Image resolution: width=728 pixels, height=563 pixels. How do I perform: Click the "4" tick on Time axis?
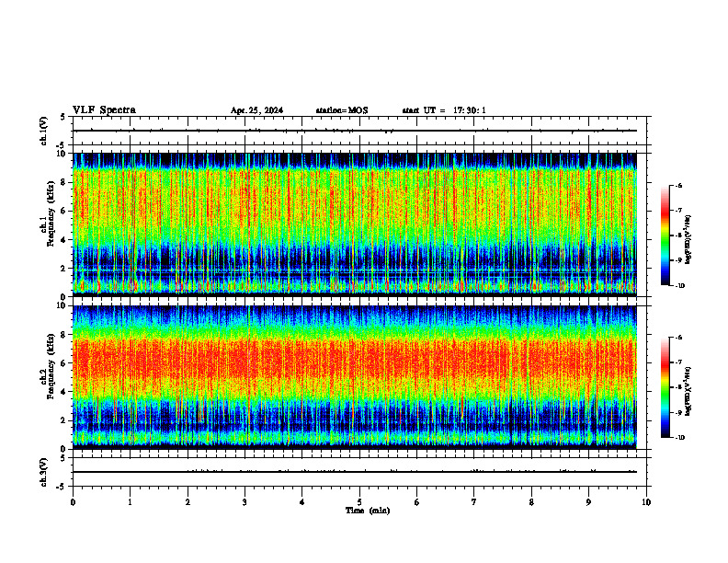302,502
